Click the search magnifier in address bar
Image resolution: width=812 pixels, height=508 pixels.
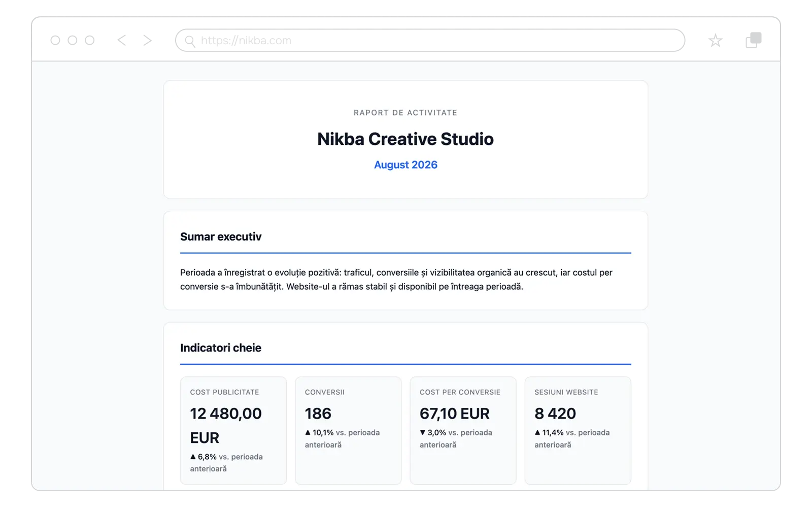click(190, 41)
